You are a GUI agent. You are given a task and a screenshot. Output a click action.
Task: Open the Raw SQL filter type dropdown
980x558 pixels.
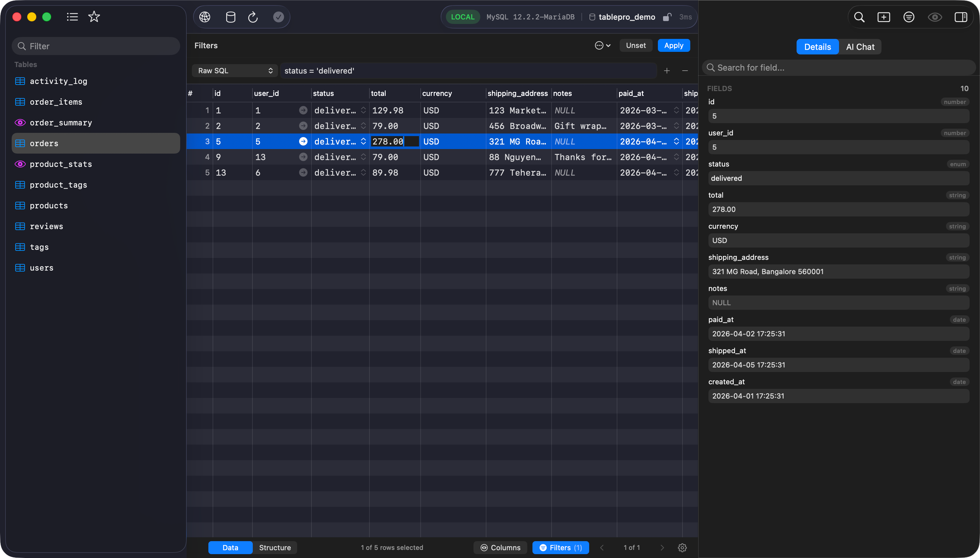(234, 71)
